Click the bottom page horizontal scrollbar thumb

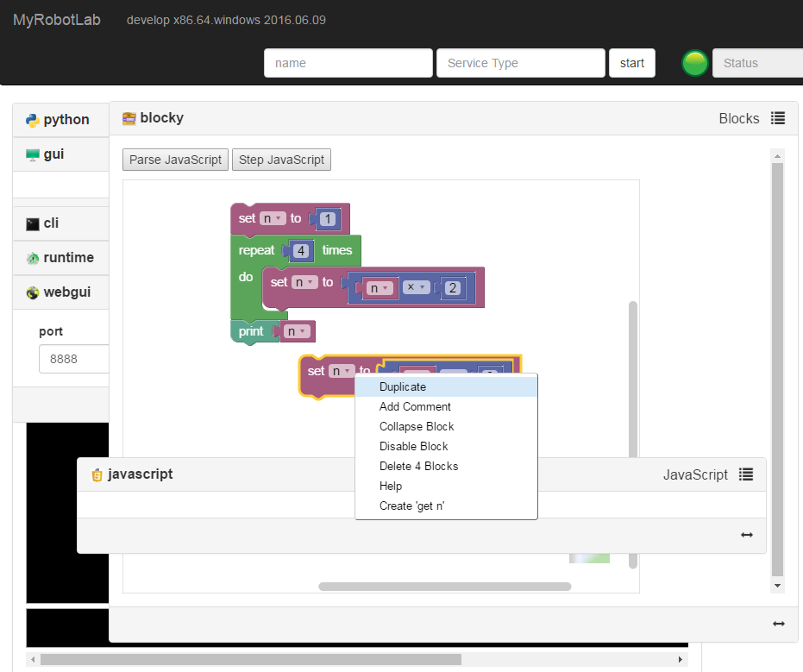(251, 659)
